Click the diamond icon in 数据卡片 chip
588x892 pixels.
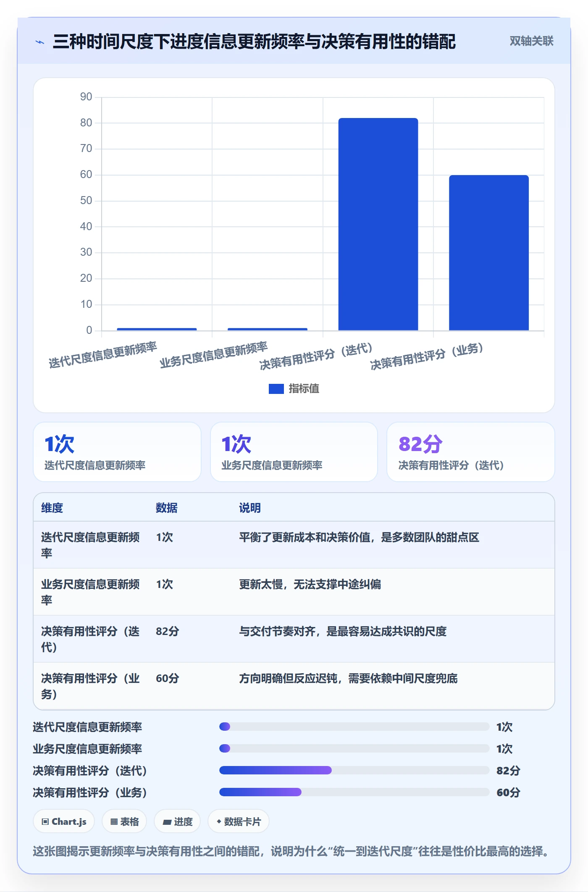[219, 821]
